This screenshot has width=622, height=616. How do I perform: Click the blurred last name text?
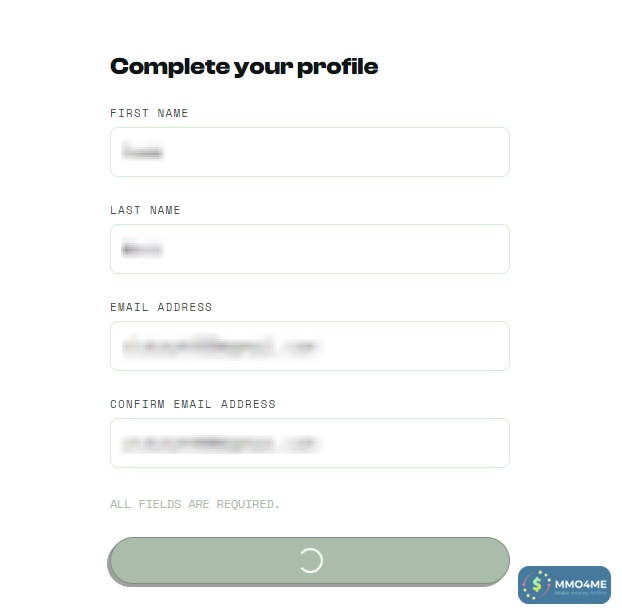142,249
